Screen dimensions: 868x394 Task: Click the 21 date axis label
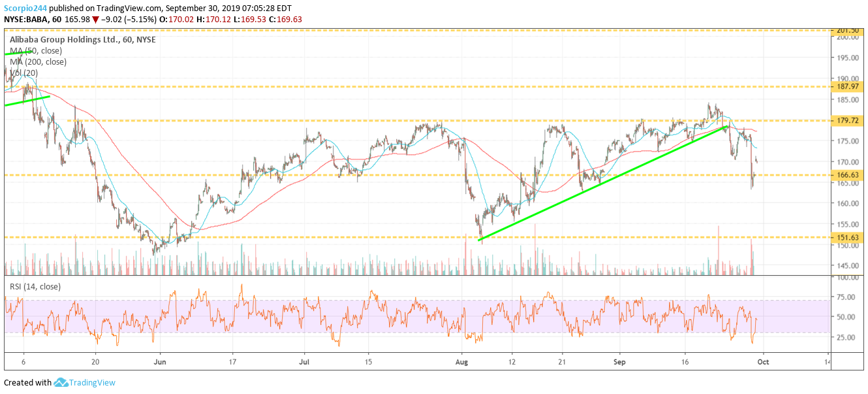562,361
